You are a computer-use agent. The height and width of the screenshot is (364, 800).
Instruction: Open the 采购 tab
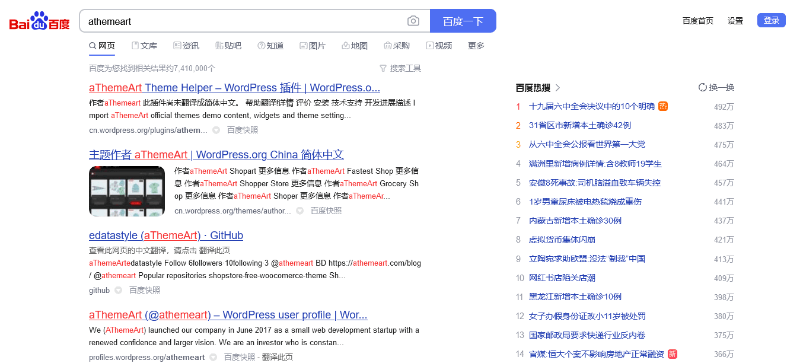click(x=396, y=45)
